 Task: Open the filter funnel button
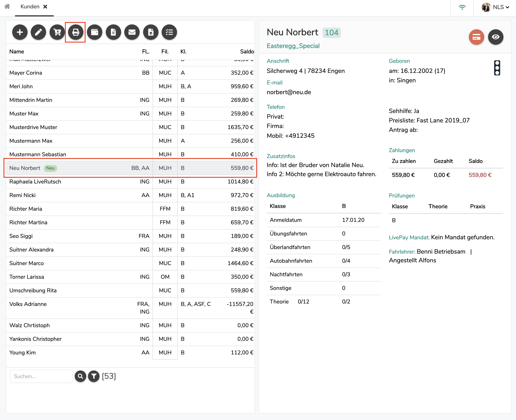point(94,376)
